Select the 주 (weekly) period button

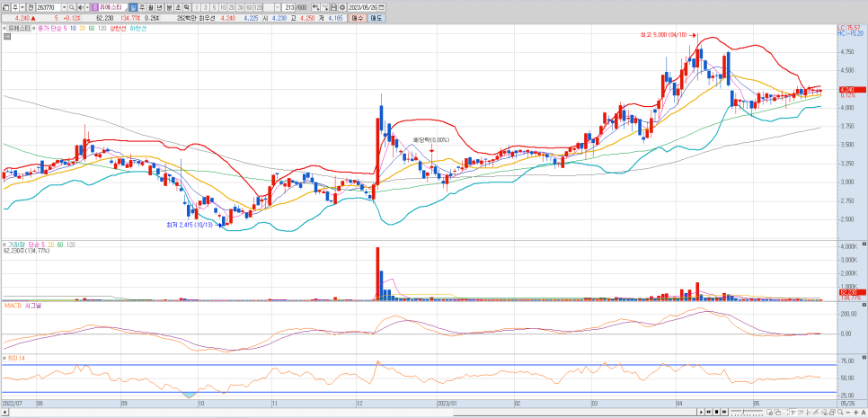[142, 7]
